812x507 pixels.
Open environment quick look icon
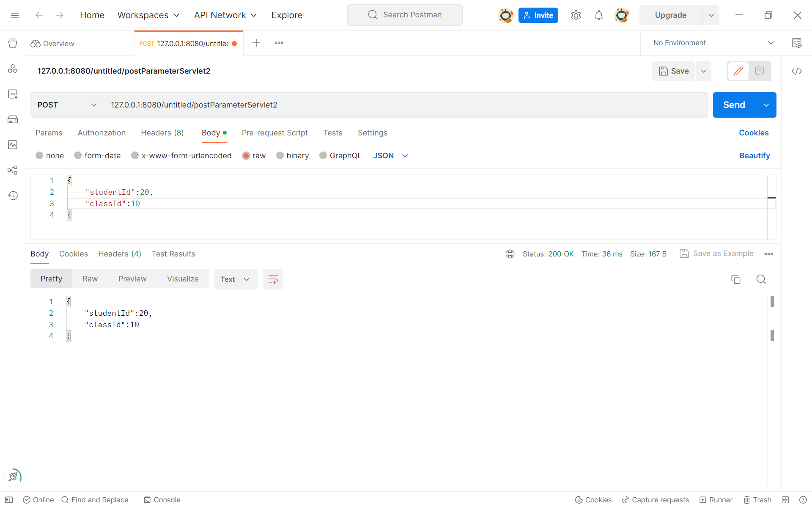[797, 43]
